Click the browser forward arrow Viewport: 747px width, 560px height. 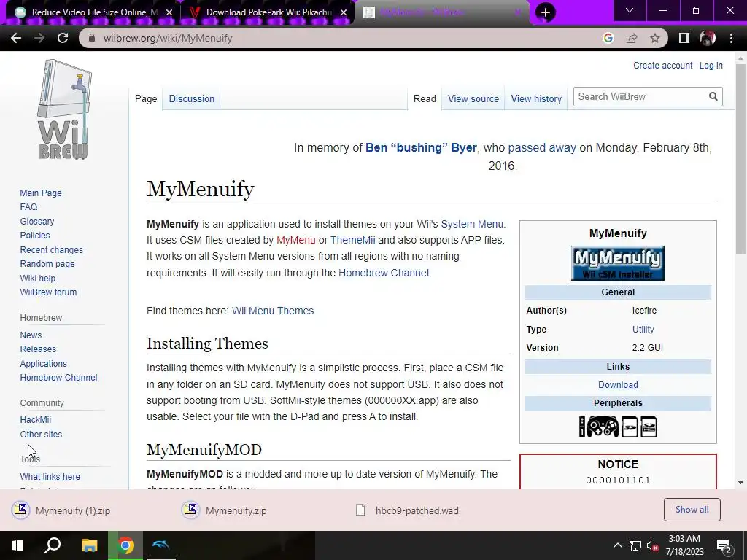pyautogui.click(x=39, y=38)
